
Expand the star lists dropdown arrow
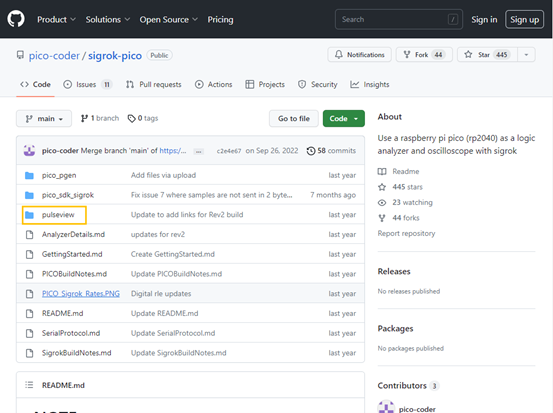(x=527, y=55)
